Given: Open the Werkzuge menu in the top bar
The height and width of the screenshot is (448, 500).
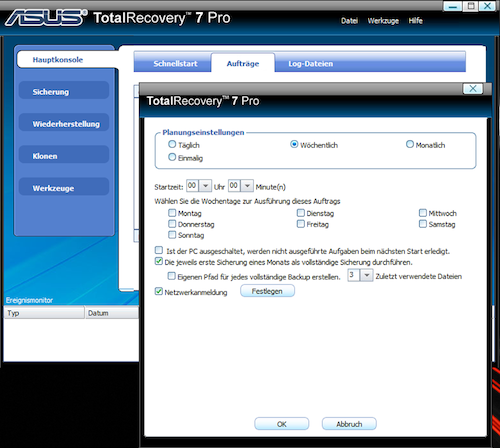Looking at the screenshot, I should 383,21.
